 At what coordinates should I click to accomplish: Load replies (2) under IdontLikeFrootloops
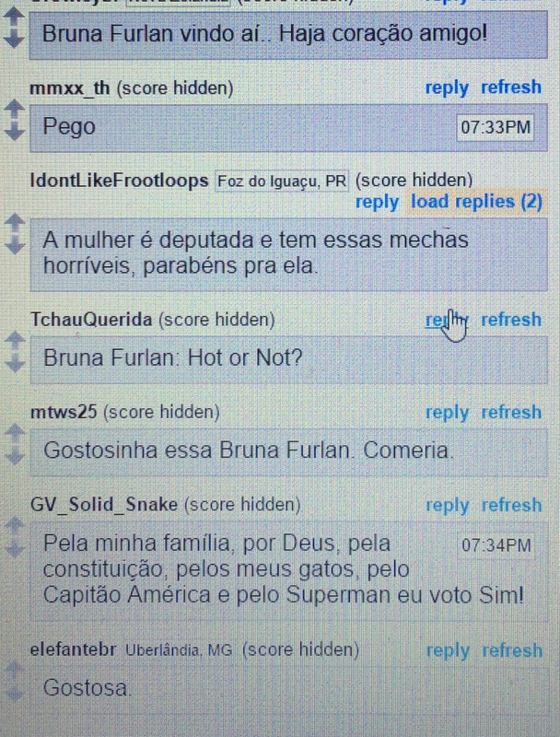[x=476, y=202]
